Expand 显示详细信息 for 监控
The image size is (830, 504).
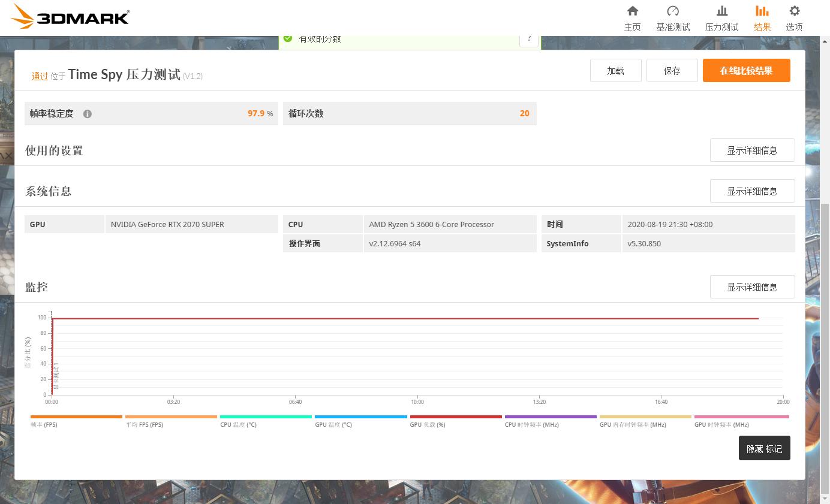752,286
